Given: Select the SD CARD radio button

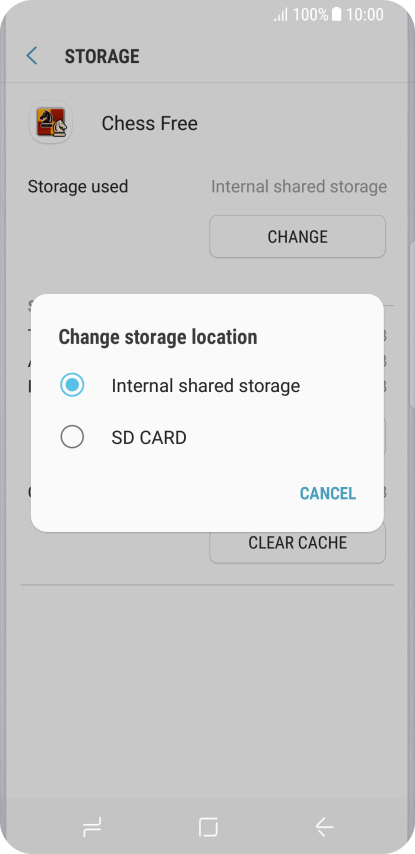Looking at the screenshot, I should [x=72, y=437].
